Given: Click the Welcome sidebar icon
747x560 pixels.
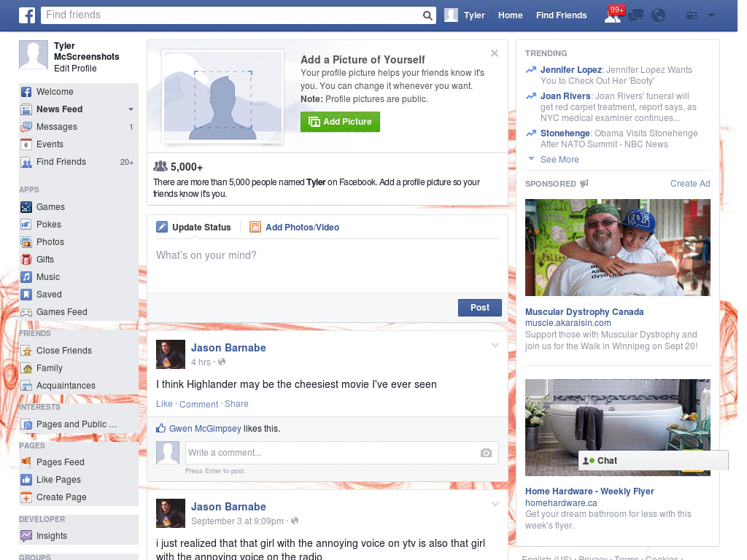Looking at the screenshot, I should click(26, 92).
